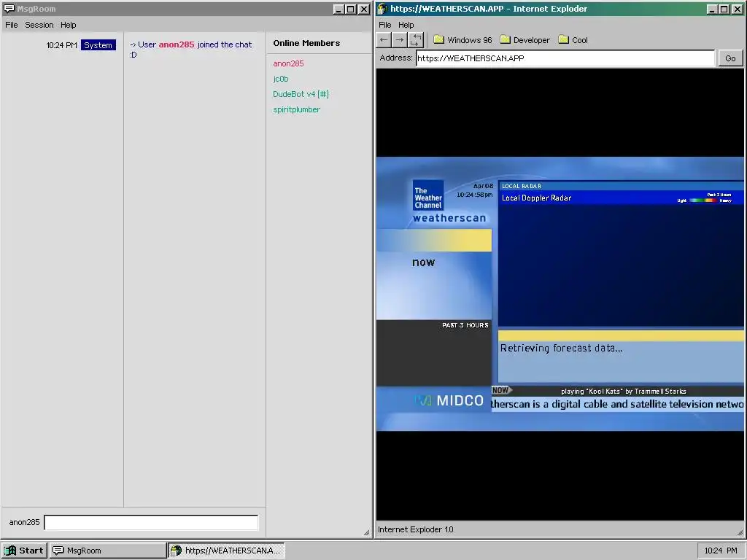Image resolution: width=747 pixels, height=560 pixels.
Task: Click MsgRoom title bar chat icon
Action: pos(9,9)
